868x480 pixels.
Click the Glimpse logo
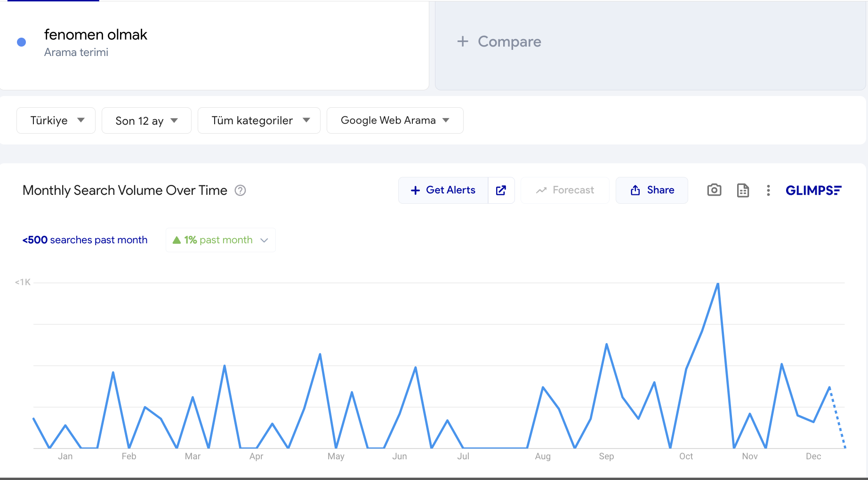click(813, 190)
